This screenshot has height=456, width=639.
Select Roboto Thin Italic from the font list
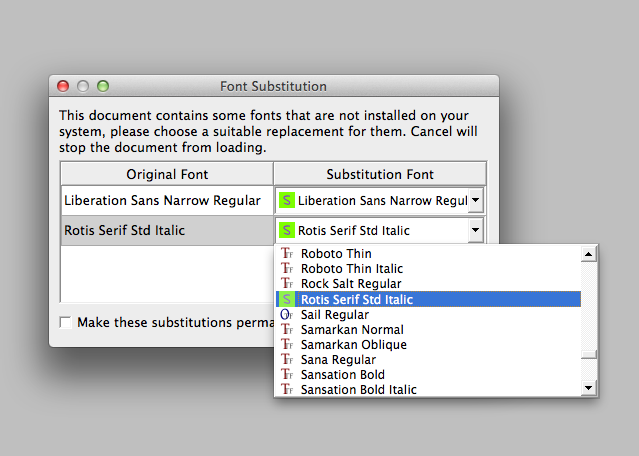[x=352, y=269]
